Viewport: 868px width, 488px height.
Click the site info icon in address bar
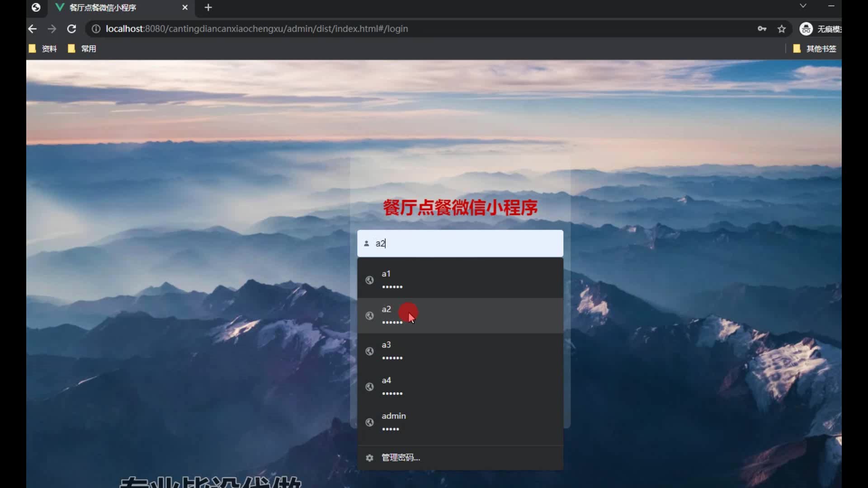[96, 29]
